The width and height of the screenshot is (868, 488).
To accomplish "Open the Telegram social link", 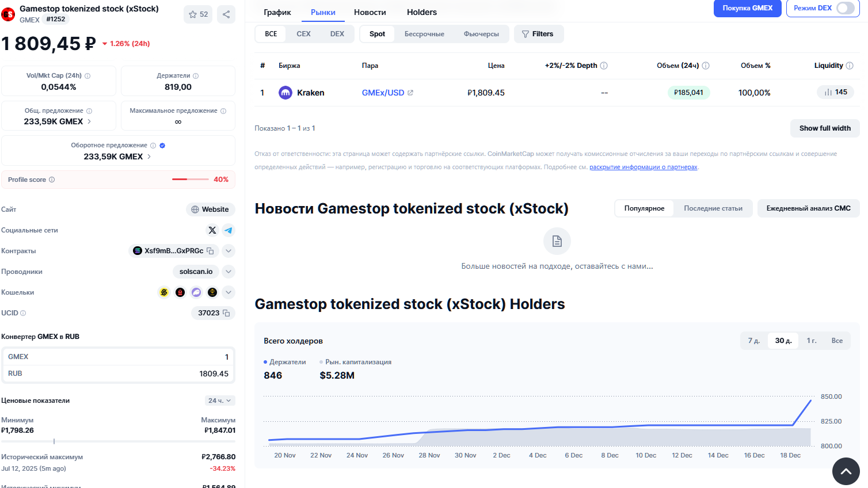I will [x=229, y=230].
